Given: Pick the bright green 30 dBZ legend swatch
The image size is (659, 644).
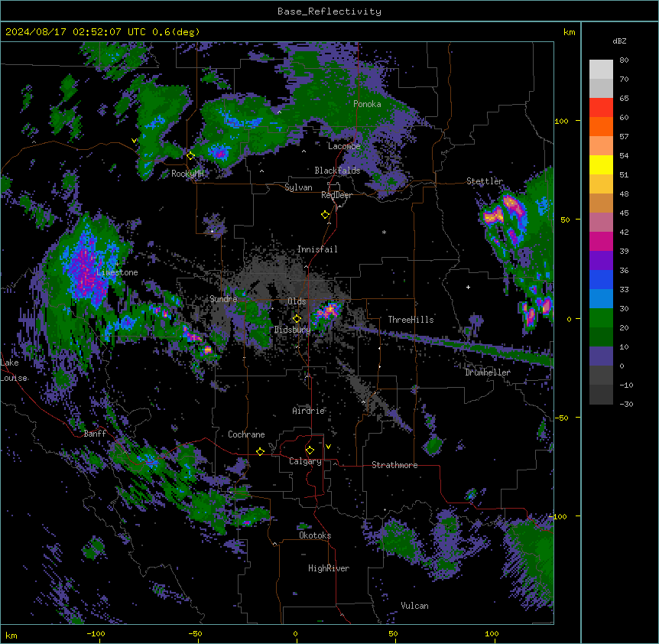Looking at the screenshot, I should tap(601, 318).
